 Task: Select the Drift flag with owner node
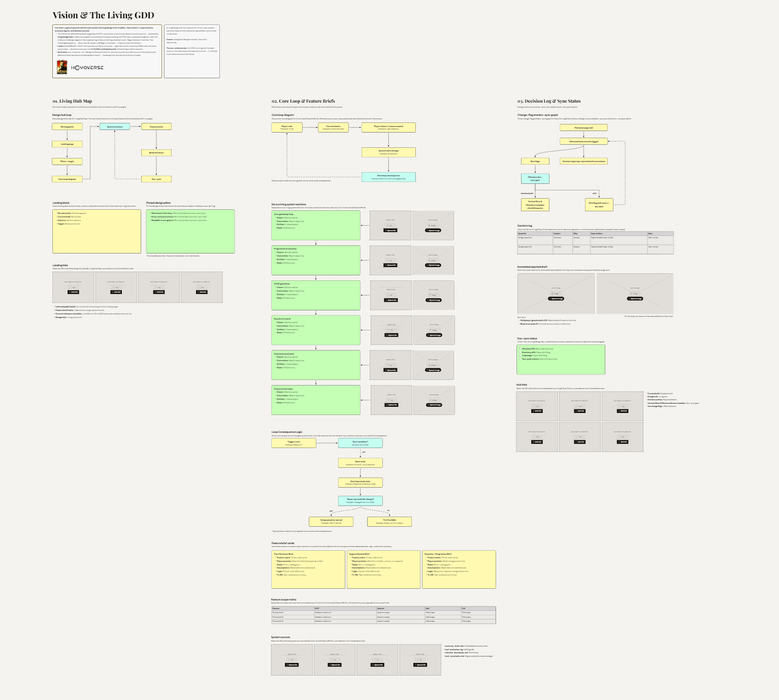pos(599,205)
